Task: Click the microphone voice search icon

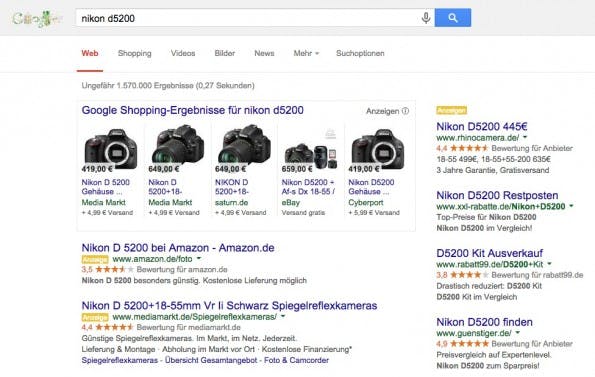Action: point(426,18)
